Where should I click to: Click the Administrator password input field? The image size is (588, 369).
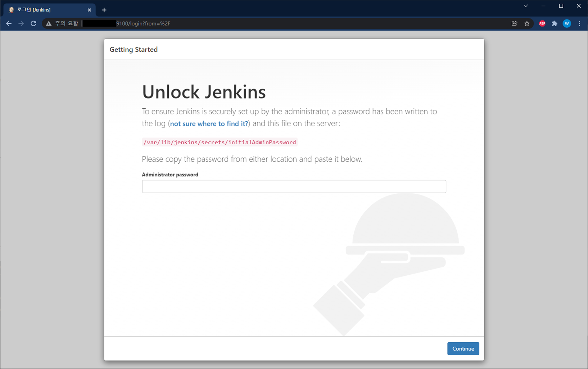click(x=294, y=186)
